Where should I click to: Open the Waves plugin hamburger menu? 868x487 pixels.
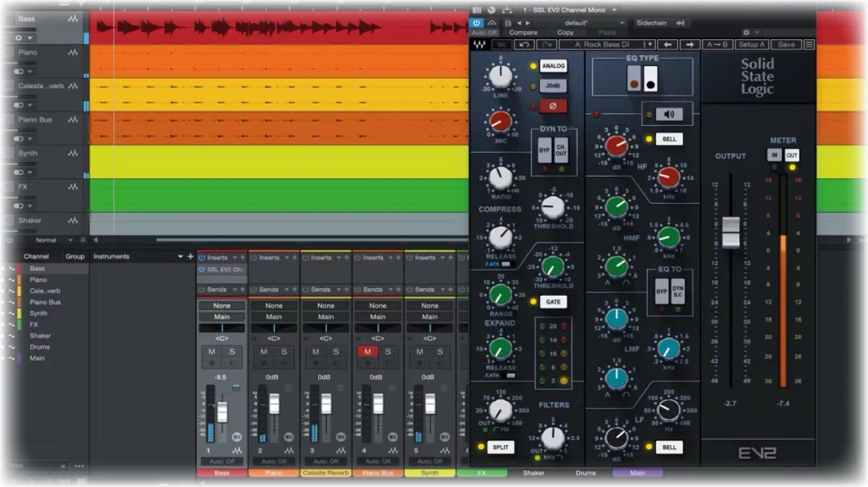809,45
